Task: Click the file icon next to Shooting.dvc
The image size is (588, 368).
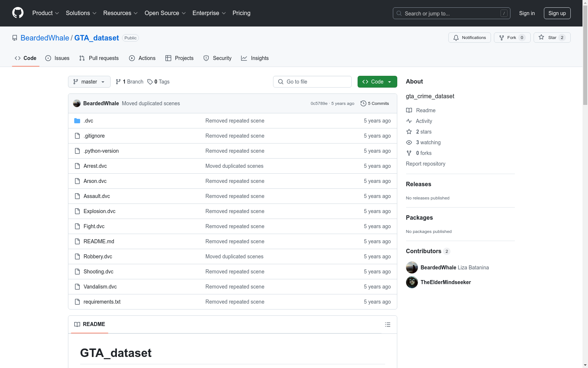Action: (x=77, y=272)
